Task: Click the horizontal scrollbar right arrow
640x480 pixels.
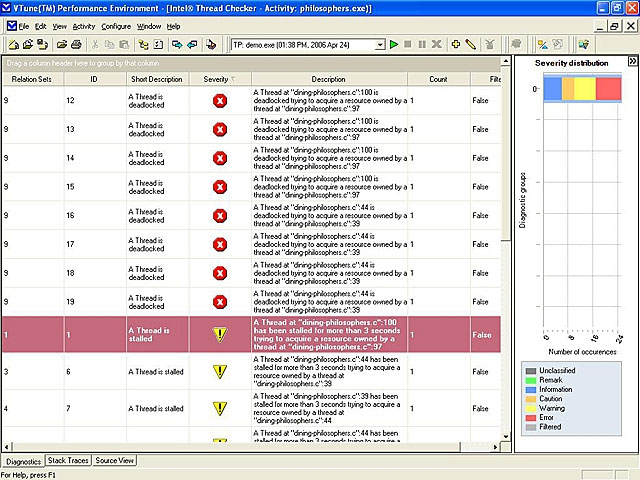Action: (x=495, y=447)
